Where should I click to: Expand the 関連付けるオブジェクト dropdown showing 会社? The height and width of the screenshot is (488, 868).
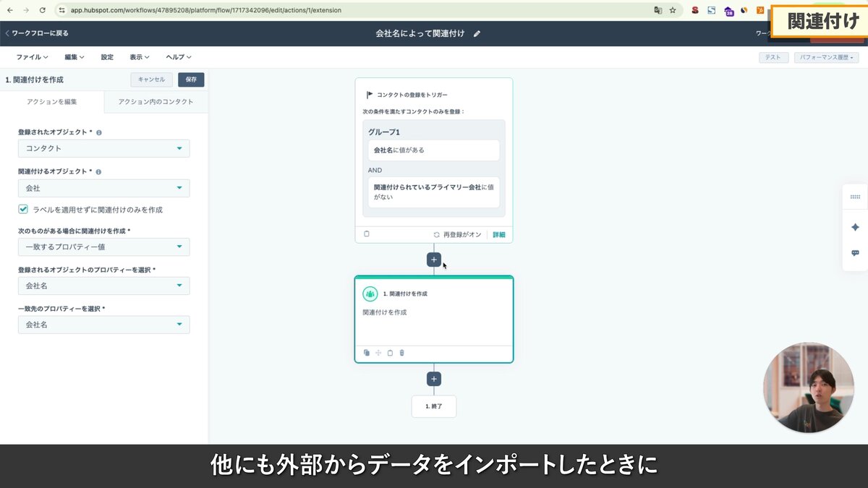tap(103, 187)
